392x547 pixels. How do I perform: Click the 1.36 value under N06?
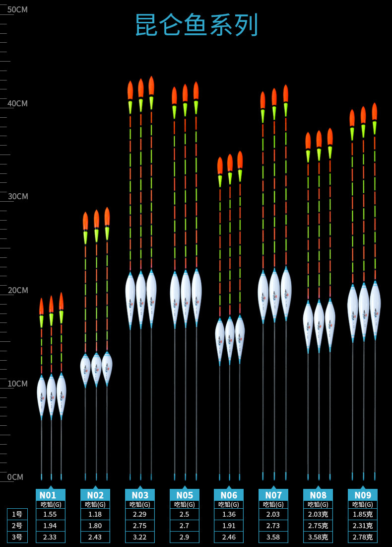pos(229,514)
